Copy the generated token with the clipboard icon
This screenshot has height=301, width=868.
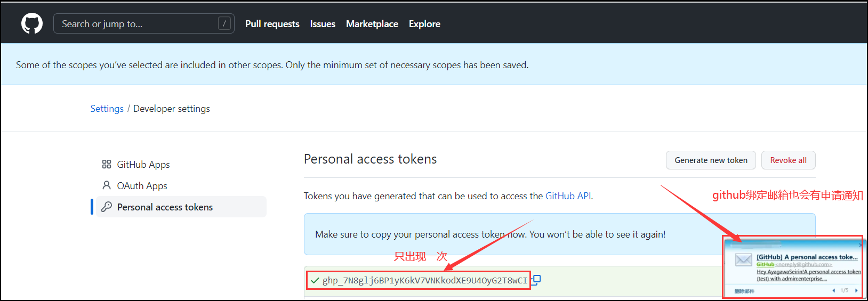click(x=536, y=279)
